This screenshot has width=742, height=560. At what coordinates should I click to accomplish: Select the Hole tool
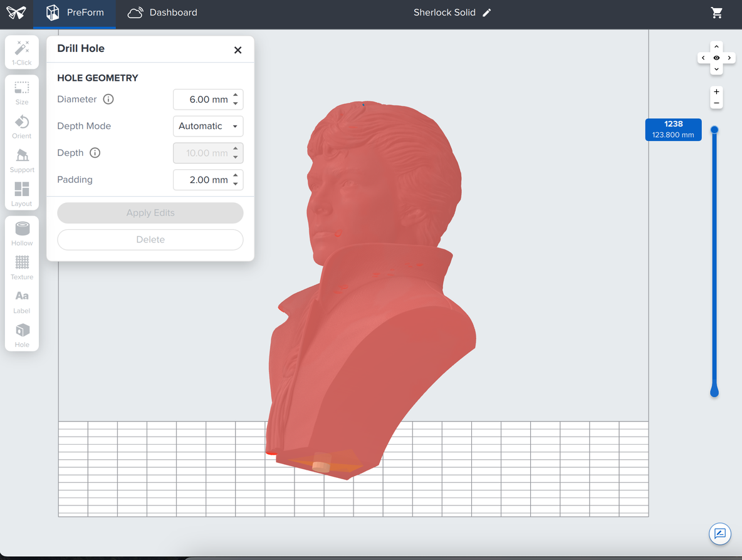21,334
